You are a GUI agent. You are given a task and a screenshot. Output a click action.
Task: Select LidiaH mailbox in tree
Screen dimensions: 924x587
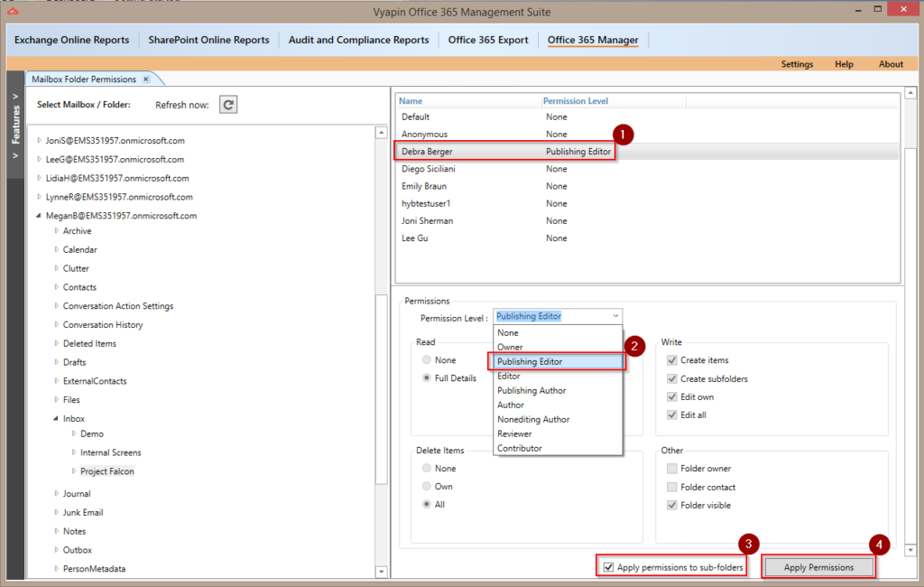pyautogui.click(x=117, y=178)
